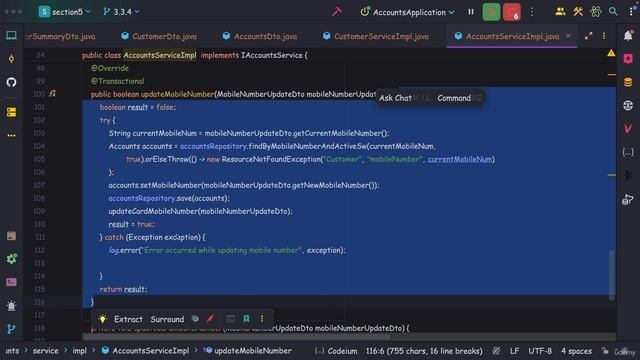Click the red pencil icon in floating toolbar
The image size is (640, 360).
coord(211,319)
